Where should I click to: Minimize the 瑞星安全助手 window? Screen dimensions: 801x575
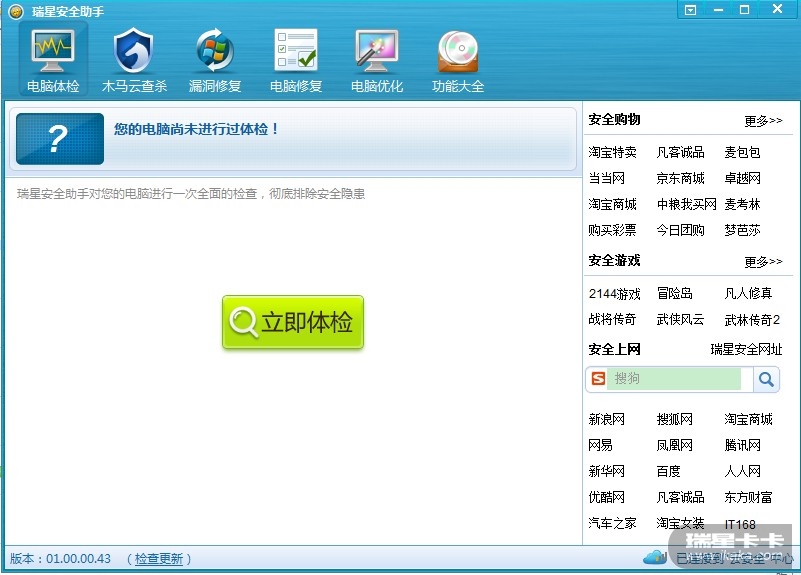click(x=718, y=10)
